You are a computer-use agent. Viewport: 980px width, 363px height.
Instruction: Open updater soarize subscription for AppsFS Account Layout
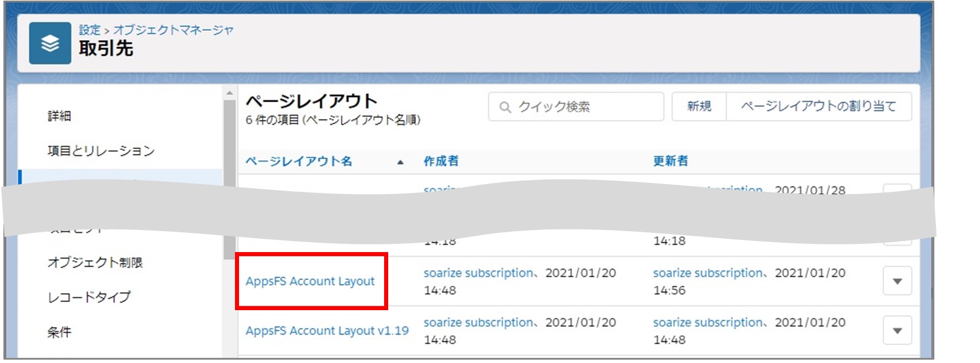click(708, 273)
